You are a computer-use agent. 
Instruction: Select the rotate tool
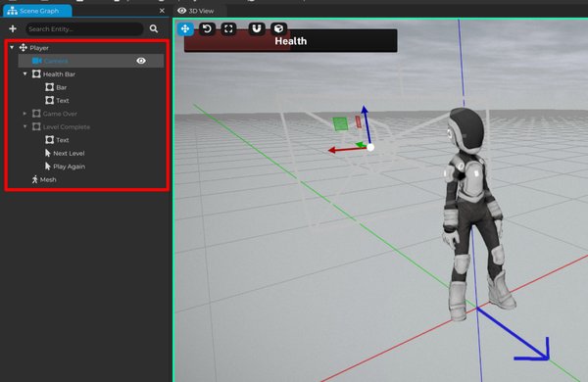pos(207,28)
